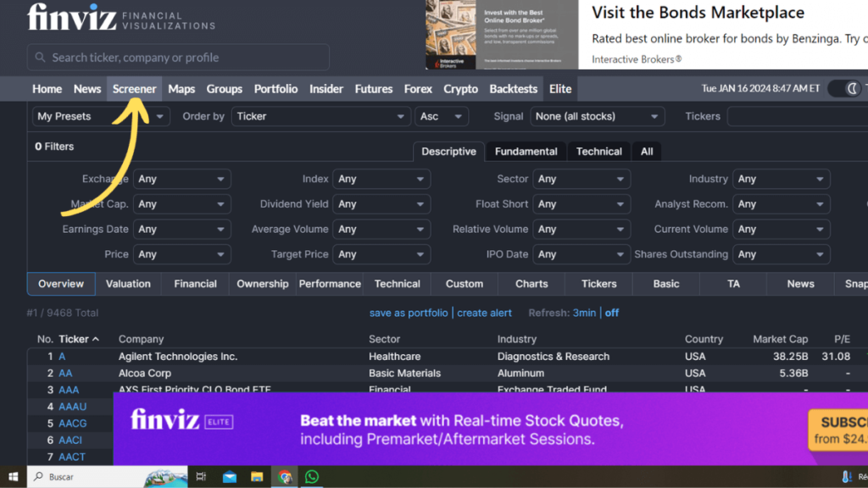The width and height of the screenshot is (868, 488).
Task: Open the Crypto menu item
Action: point(460,88)
